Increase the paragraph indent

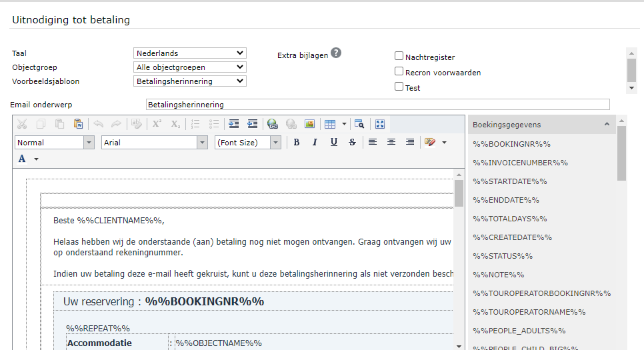[234, 124]
